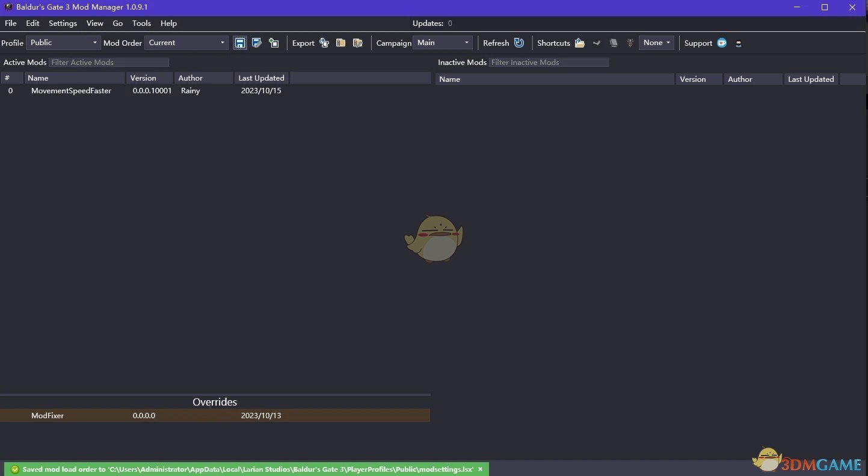Click the Save order as icon
This screenshot has height=476, width=868.
click(x=257, y=43)
